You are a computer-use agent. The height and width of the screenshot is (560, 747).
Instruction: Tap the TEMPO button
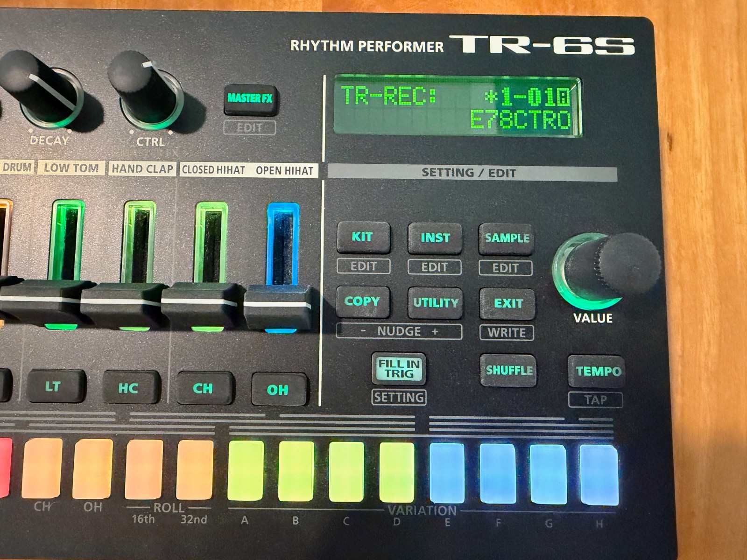click(597, 371)
